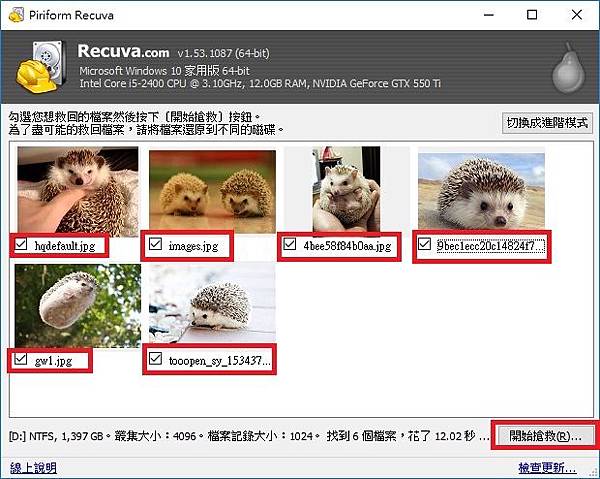This screenshot has height=479, width=600.
Task: Maximize the Piriform Recuva window
Action: (532, 15)
